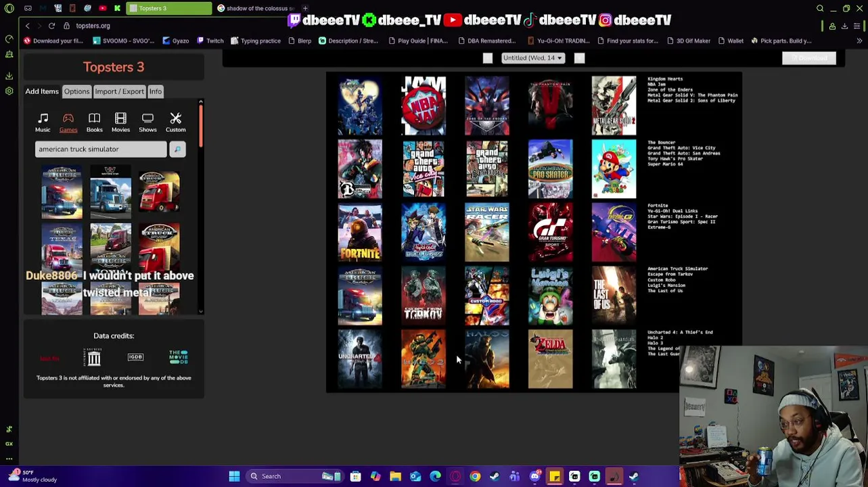Select Super Mario 64 cover in chart

pyautogui.click(x=614, y=169)
